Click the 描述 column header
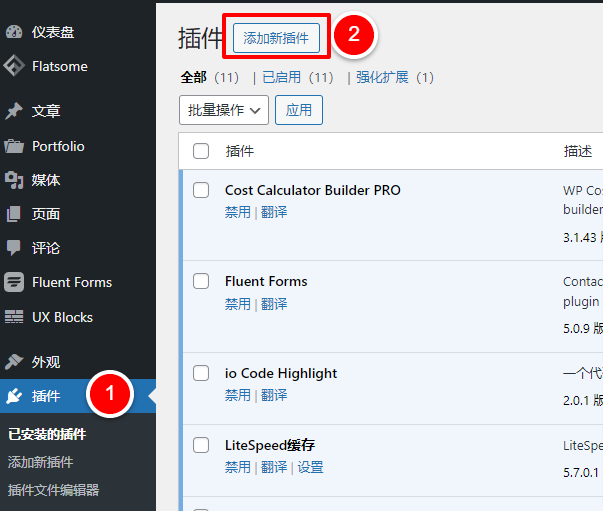 coord(578,151)
